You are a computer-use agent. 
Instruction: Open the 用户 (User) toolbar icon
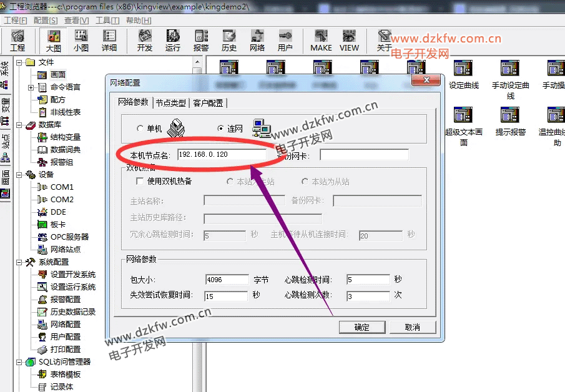tap(285, 41)
